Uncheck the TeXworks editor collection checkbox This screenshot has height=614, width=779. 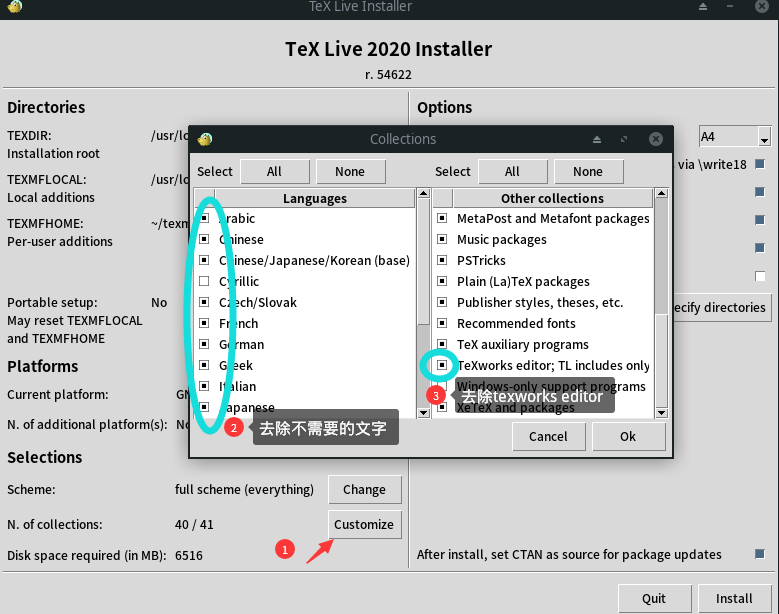(442, 365)
